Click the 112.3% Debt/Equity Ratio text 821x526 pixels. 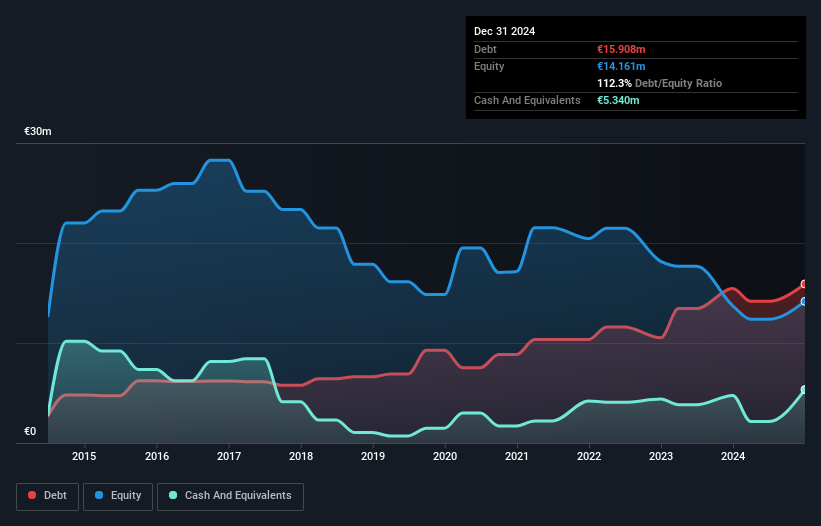tap(660, 83)
